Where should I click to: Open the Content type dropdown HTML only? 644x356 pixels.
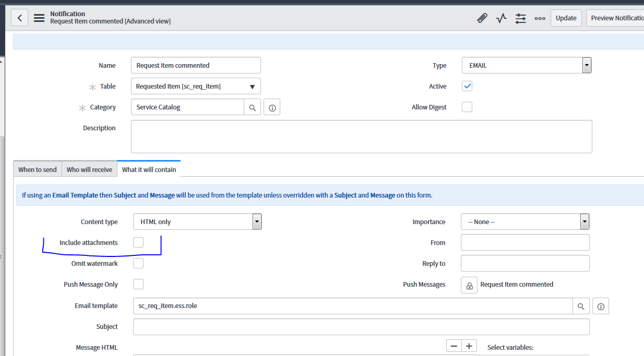(197, 222)
